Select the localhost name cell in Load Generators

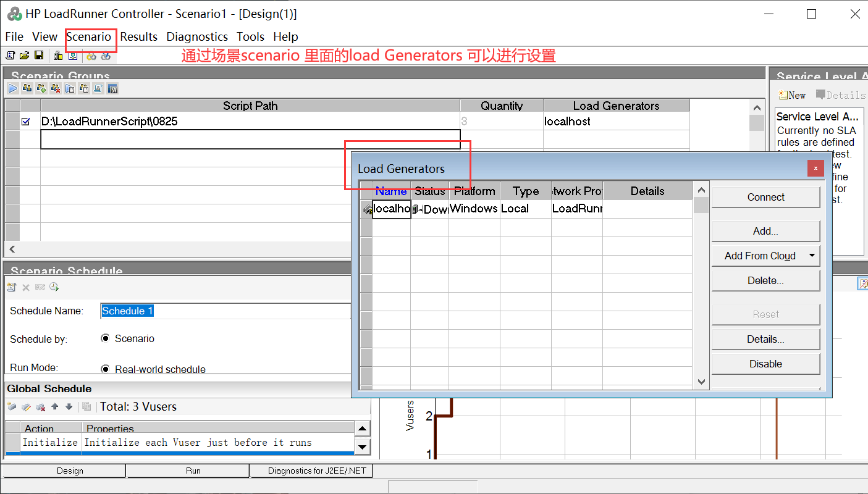point(392,209)
